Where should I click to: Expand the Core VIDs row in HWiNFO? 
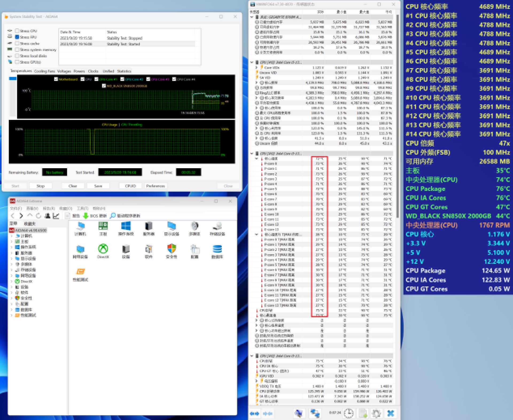click(x=256, y=68)
